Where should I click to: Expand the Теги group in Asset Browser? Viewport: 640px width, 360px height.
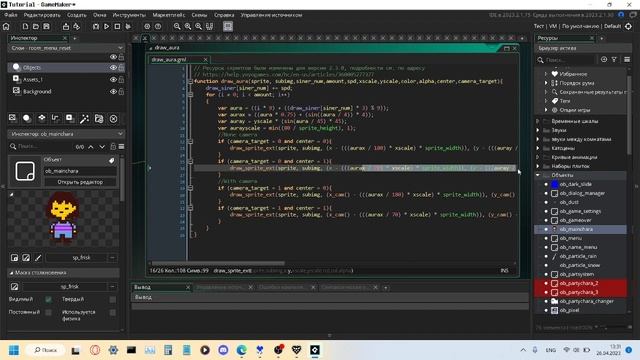(x=546, y=101)
